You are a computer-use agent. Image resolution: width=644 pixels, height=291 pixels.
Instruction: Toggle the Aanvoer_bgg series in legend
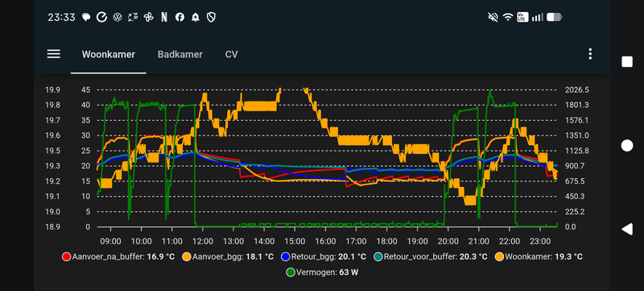point(228,257)
